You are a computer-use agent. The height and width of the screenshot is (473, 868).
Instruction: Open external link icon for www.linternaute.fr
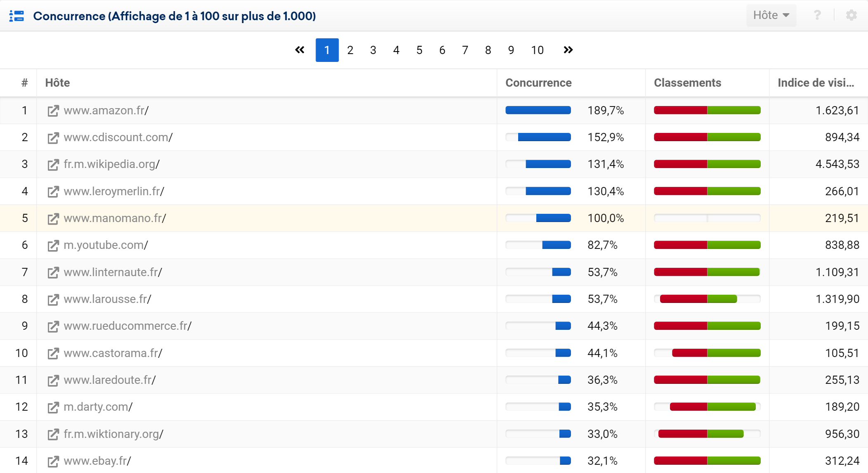pyautogui.click(x=53, y=272)
